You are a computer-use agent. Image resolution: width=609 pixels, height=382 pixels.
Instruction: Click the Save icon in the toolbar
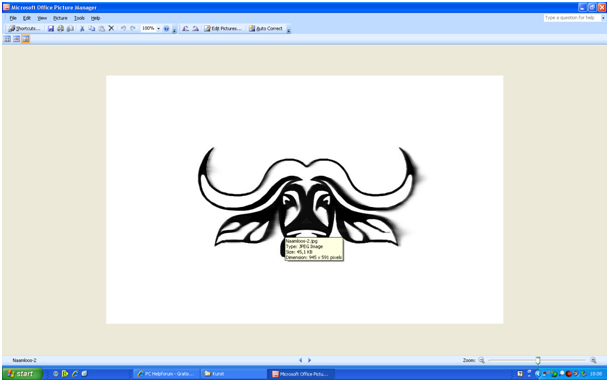point(51,28)
